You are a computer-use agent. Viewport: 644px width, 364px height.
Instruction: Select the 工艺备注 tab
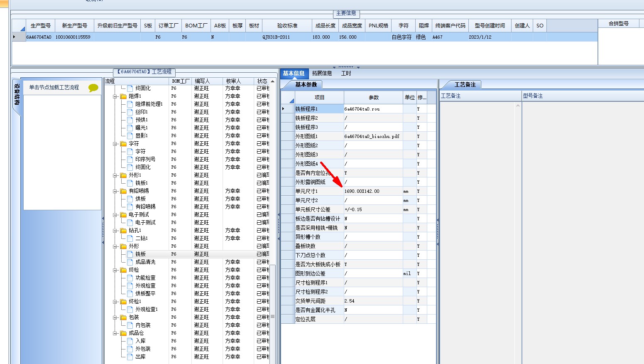pyautogui.click(x=465, y=84)
